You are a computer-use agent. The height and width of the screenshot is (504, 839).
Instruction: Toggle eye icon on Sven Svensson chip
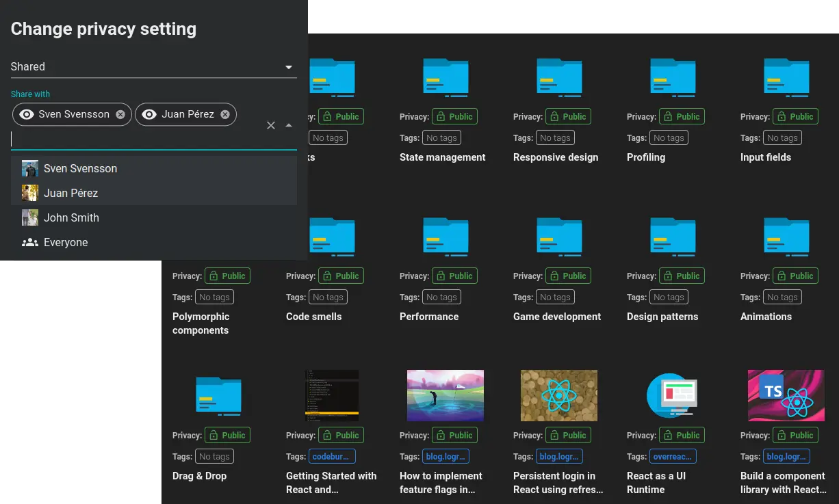click(27, 114)
